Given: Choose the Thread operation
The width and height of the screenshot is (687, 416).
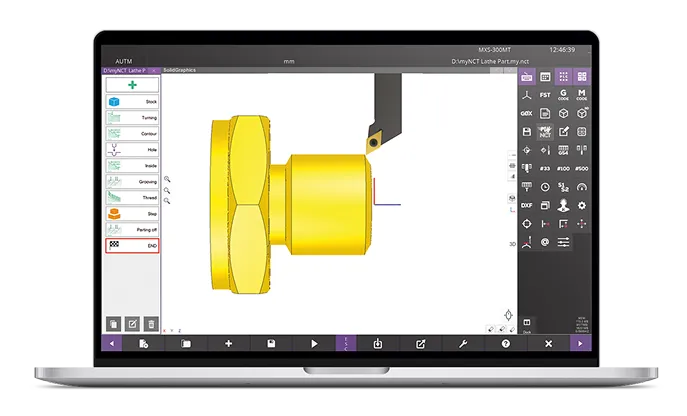Looking at the screenshot, I should click(x=132, y=198).
